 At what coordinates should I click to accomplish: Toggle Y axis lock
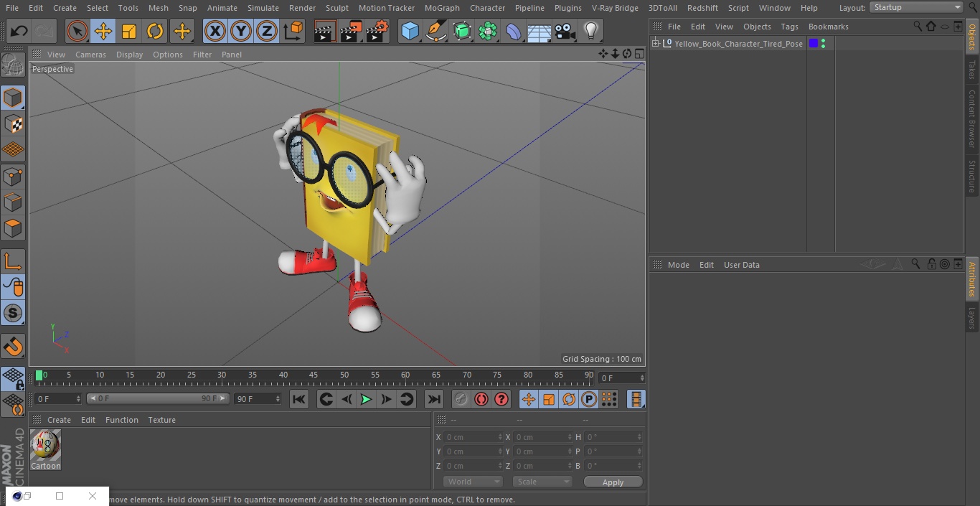tap(241, 31)
